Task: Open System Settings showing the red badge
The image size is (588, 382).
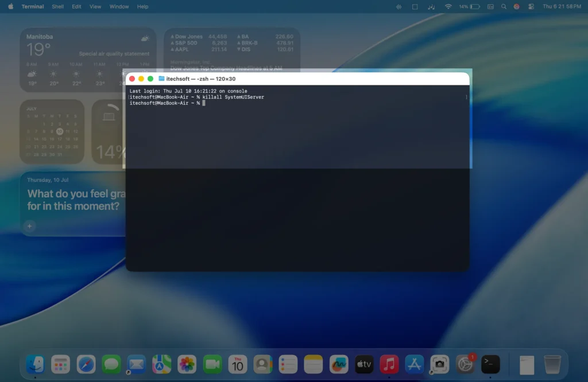Action: pos(465,364)
